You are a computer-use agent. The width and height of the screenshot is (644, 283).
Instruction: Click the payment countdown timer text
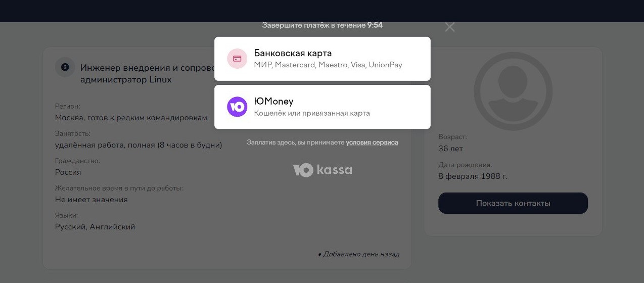[323, 25]
